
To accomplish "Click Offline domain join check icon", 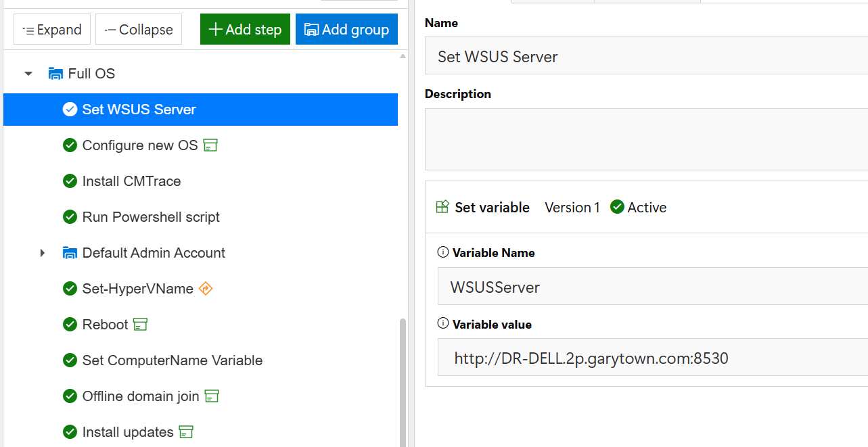I will click(70, 396).
